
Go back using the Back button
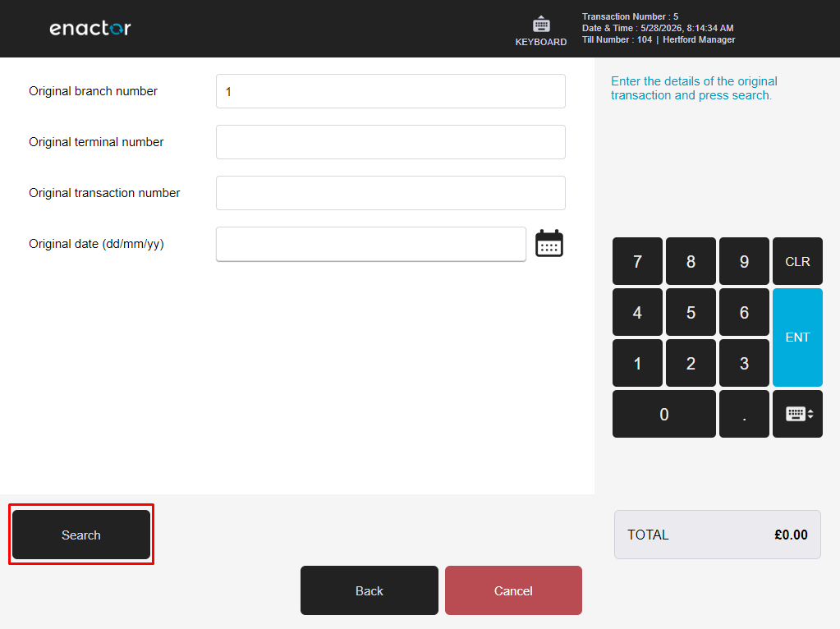coord(370,590)
